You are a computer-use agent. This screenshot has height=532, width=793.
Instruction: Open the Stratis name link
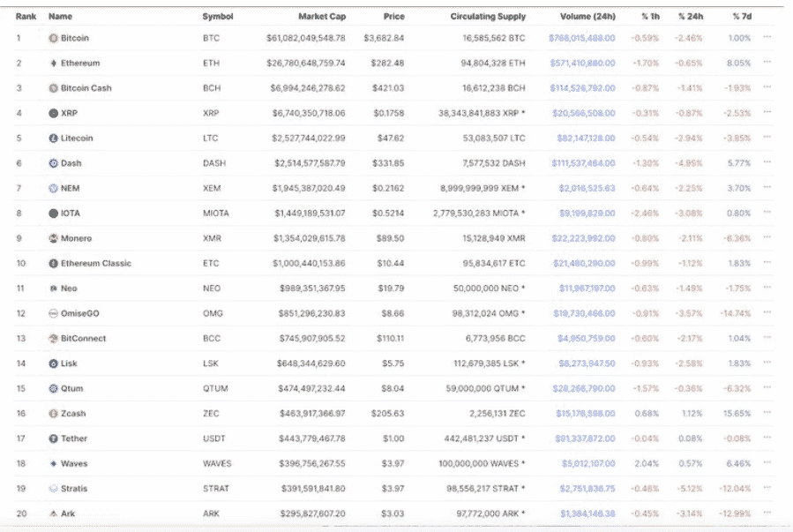click(x=74, y=489)
